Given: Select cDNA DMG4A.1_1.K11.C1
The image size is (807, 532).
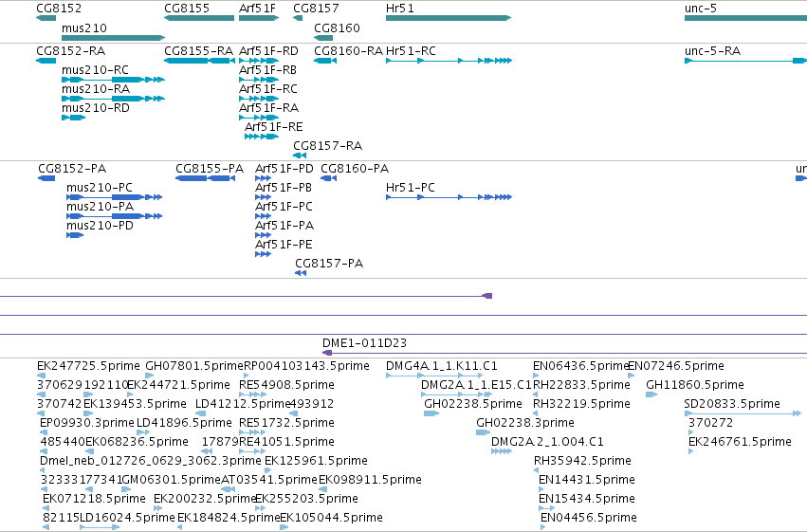Looking at the screenshot, I should [442, 366].
